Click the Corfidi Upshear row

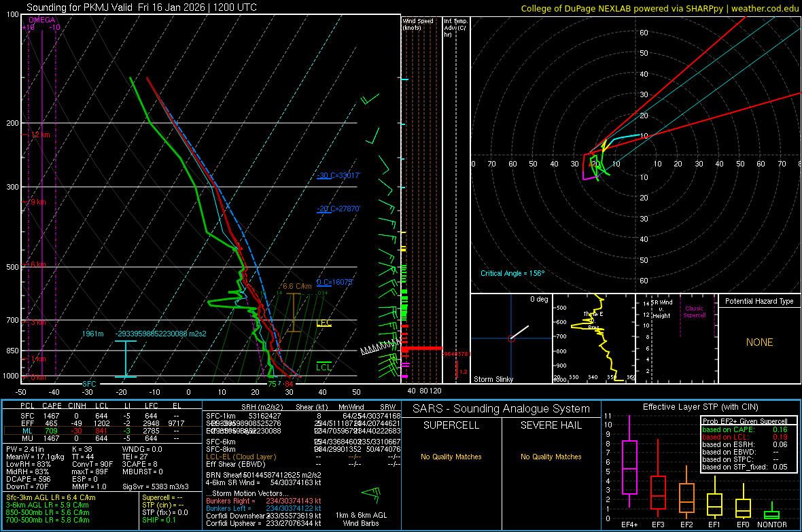pyautogui.click(x=264, y=523)
